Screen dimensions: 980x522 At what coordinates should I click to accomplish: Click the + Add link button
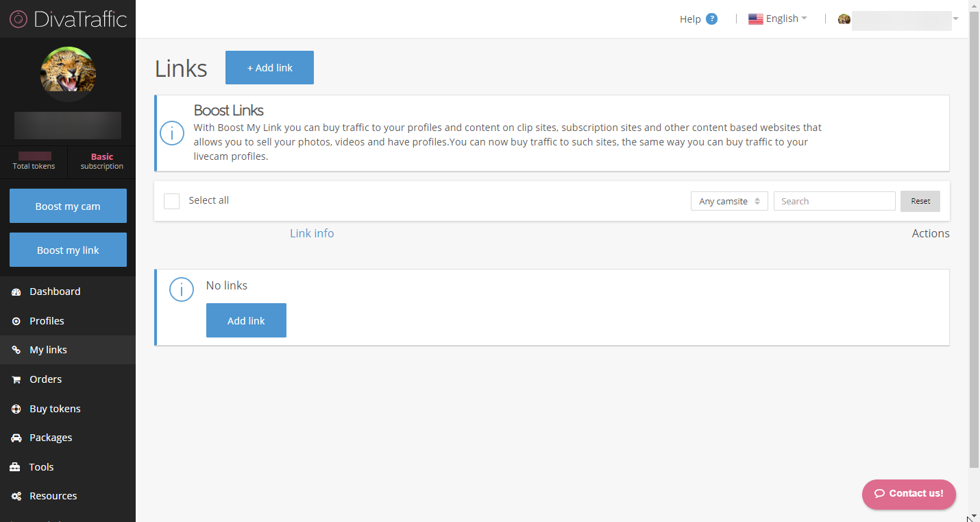(269, 67)
